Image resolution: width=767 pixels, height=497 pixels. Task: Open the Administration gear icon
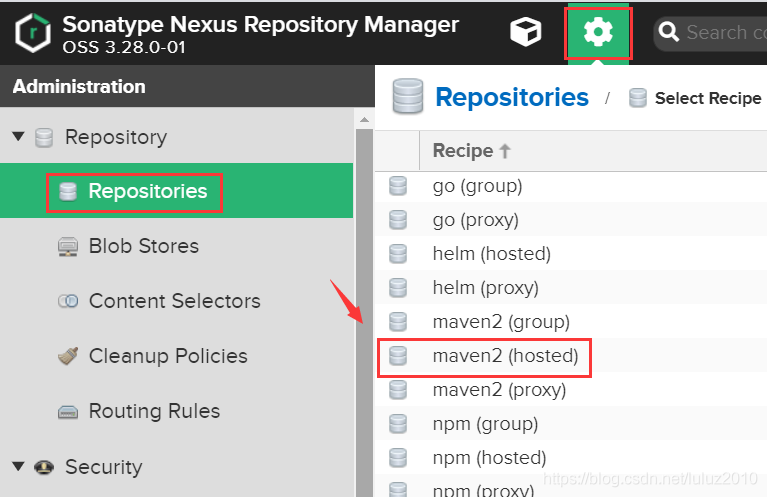[598, 32]
